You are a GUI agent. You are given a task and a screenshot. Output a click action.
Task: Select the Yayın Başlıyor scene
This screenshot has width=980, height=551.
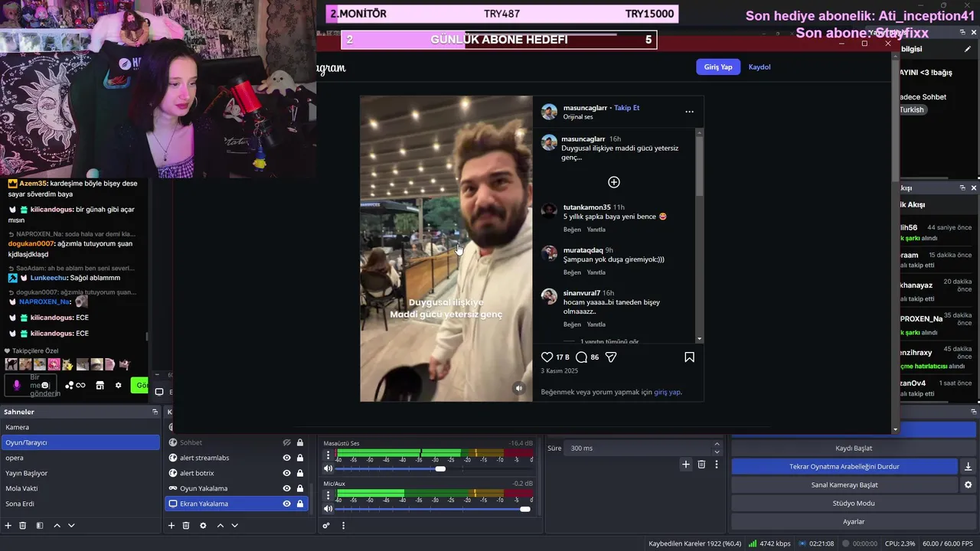tap(80, 473)
